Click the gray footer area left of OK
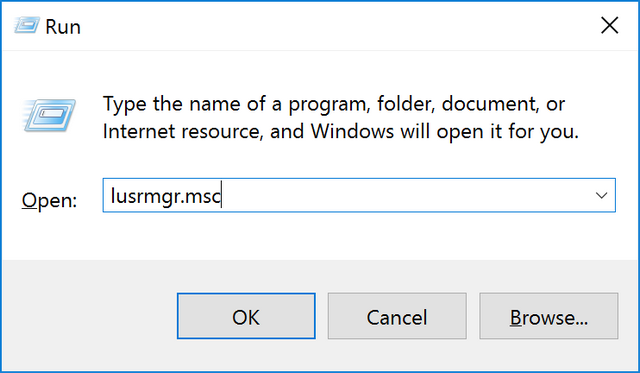640x373 pixels. 90,316
